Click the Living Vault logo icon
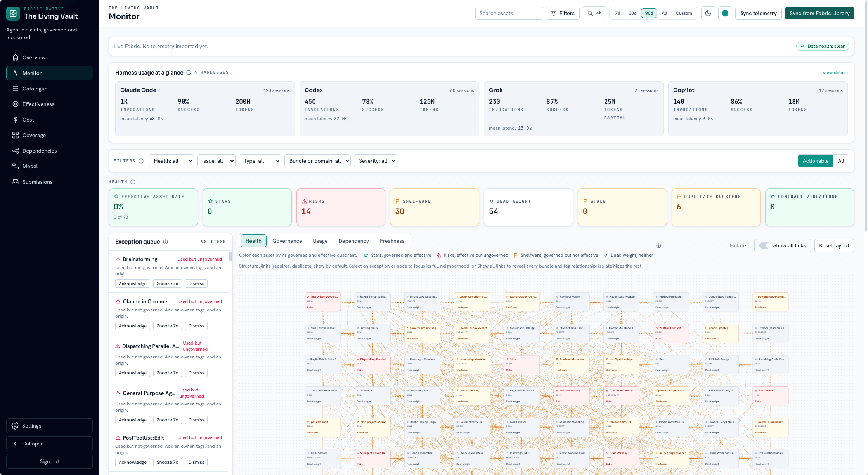 13,14
